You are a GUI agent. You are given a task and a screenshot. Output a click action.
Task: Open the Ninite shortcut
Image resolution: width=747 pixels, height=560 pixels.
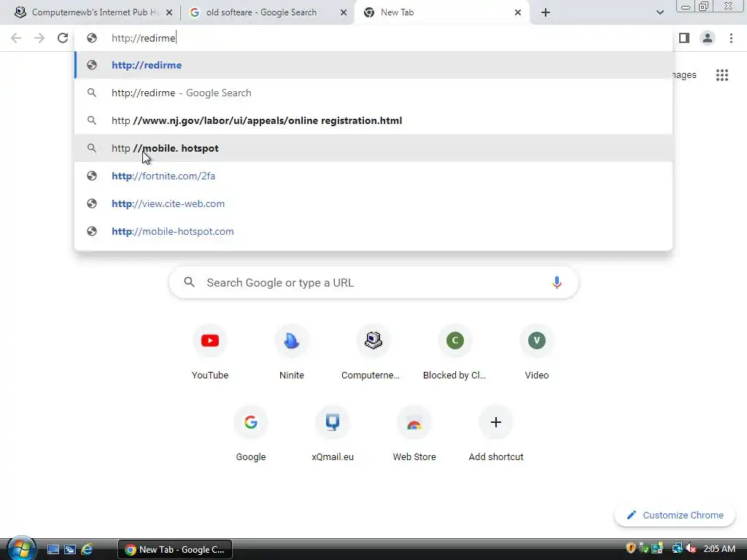click(x=292, y=352)
